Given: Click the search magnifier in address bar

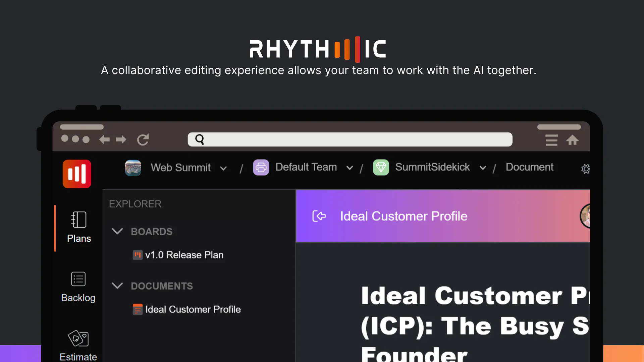Looking at the screenshot, I should 200,139.
